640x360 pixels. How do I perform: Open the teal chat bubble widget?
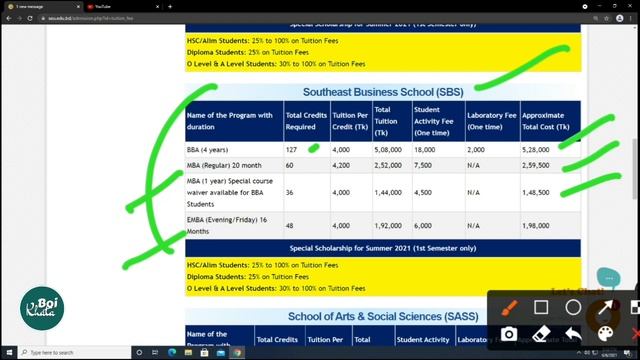click(609, 278)
